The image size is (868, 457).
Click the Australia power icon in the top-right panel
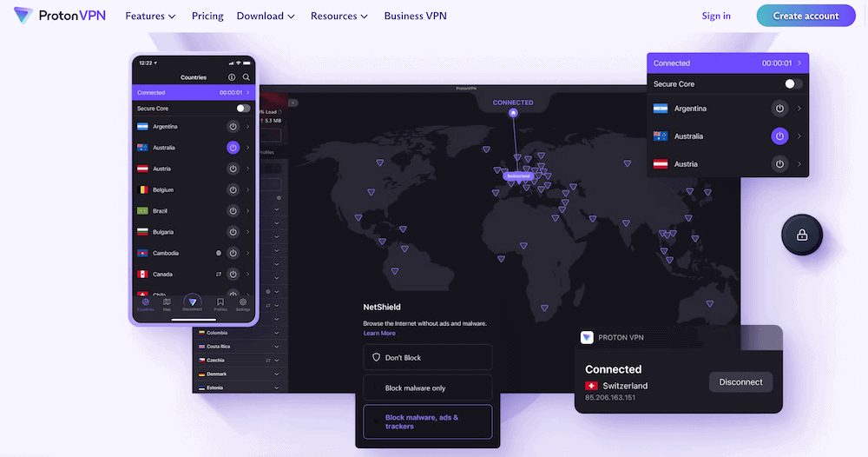(x=779, y=136)
